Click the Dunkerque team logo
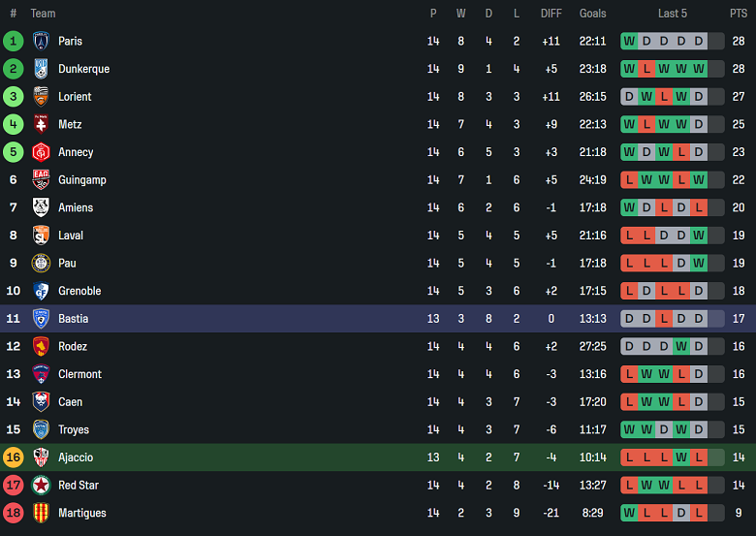Screen dimensions: 756x536 (41, 69)
